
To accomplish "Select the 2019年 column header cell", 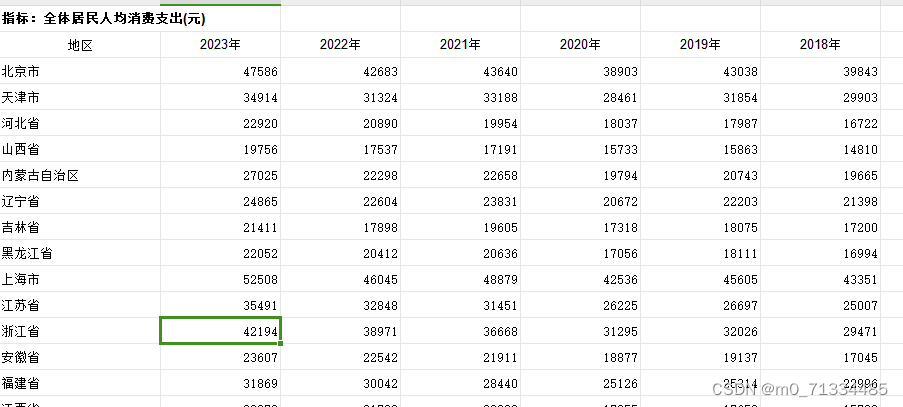I will [x=700, y=44].
